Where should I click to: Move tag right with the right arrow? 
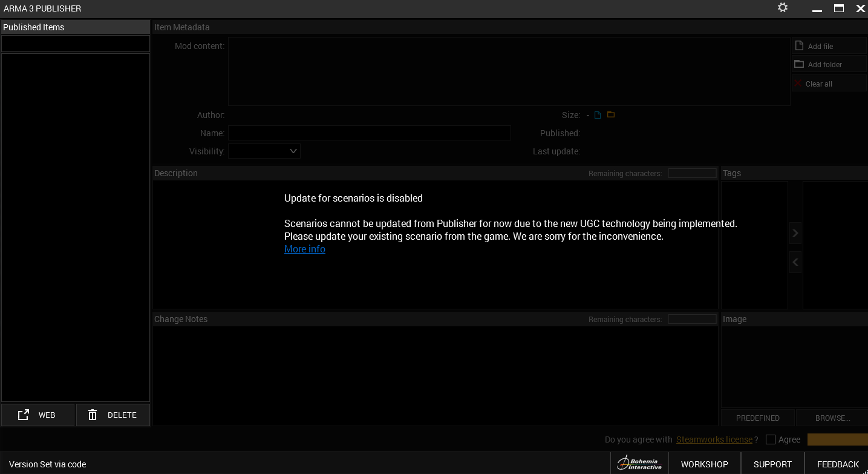pos(795,233)
